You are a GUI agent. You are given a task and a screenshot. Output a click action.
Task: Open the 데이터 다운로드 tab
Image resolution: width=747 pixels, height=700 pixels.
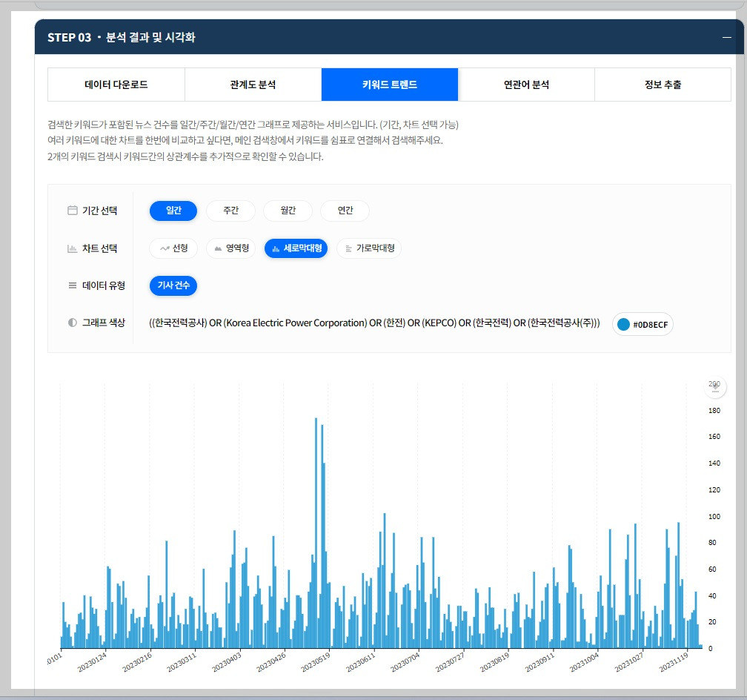coord(116,85)
